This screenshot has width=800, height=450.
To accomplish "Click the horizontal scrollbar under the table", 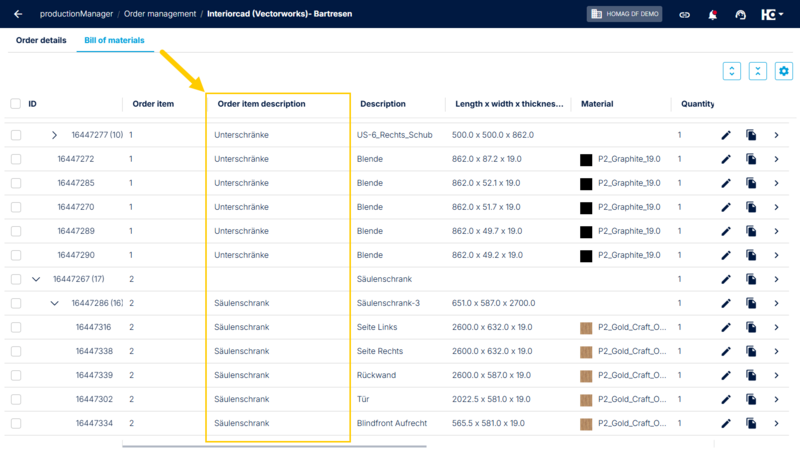I will click(x=274, y=446).
